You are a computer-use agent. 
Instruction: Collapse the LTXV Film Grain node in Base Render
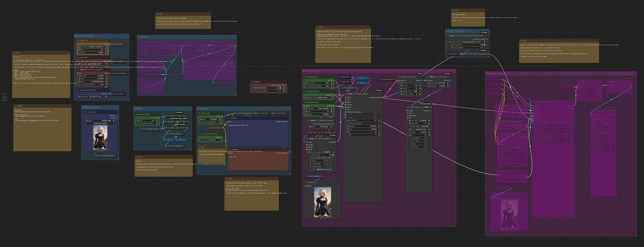(x=428, y=77)
